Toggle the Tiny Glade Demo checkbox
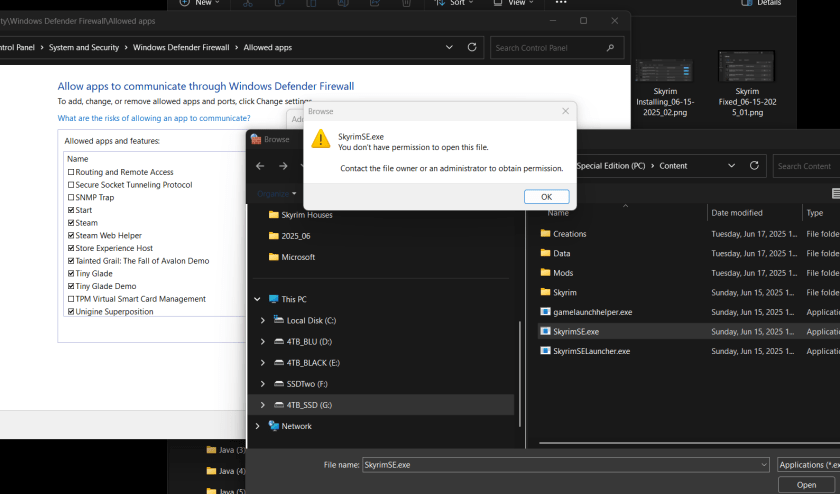This screenshot has width=840, height=494. [71, 286]
